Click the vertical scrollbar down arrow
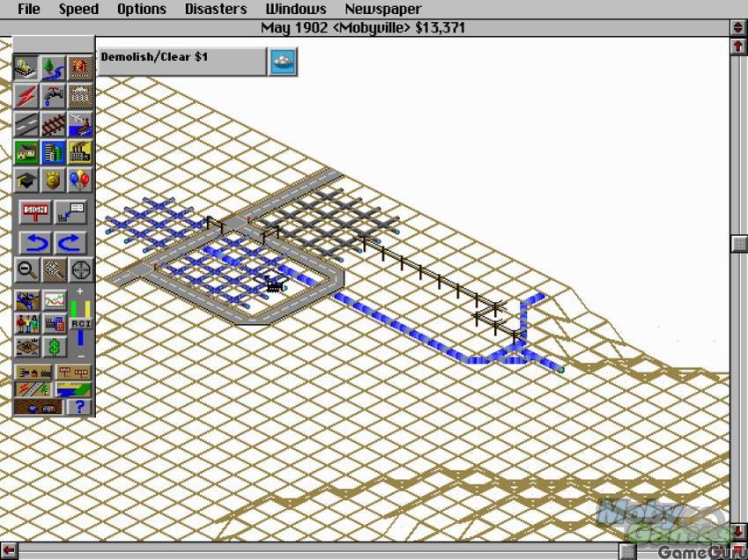The image size is (748, 560). coord(738,533)
